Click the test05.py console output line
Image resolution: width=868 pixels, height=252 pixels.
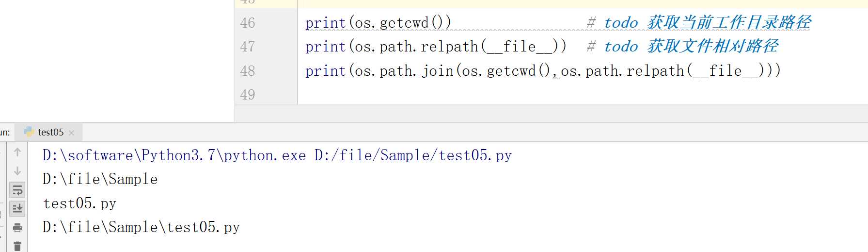click(79, 203)
